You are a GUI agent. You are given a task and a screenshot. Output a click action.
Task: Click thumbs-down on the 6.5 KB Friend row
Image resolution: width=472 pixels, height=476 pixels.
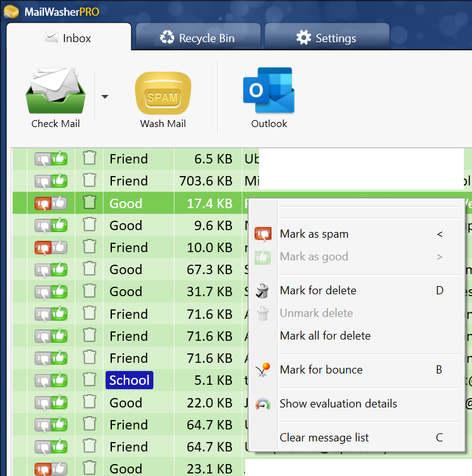coord(43,159)
